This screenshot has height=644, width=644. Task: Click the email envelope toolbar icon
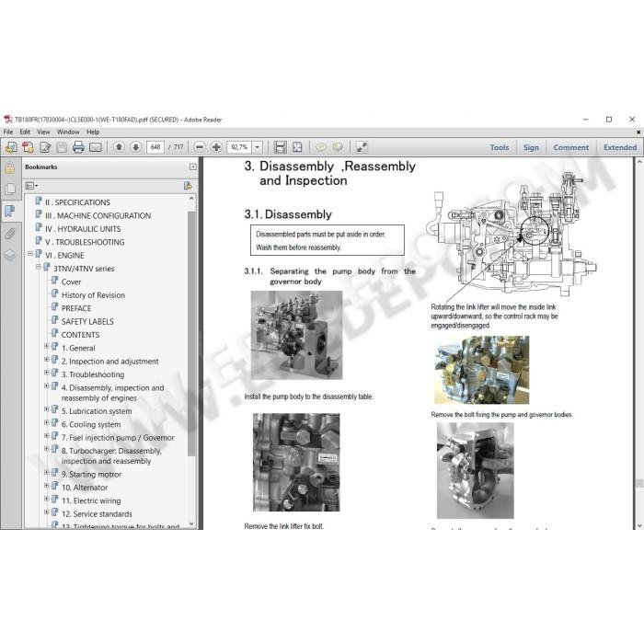(x=96, y=146)
